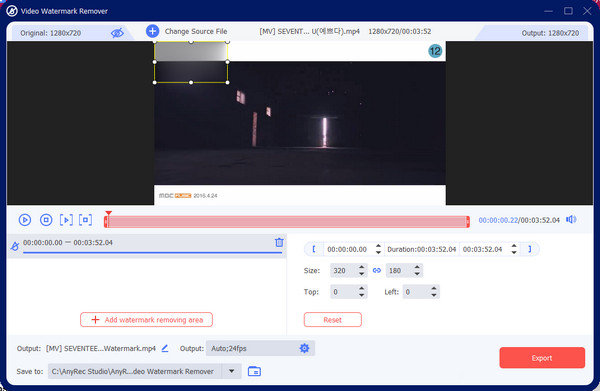The width and height of the screenshot is (600, 391).
Task: Click the top-right corner handle of selection box
Action: (x=228, y=41)
